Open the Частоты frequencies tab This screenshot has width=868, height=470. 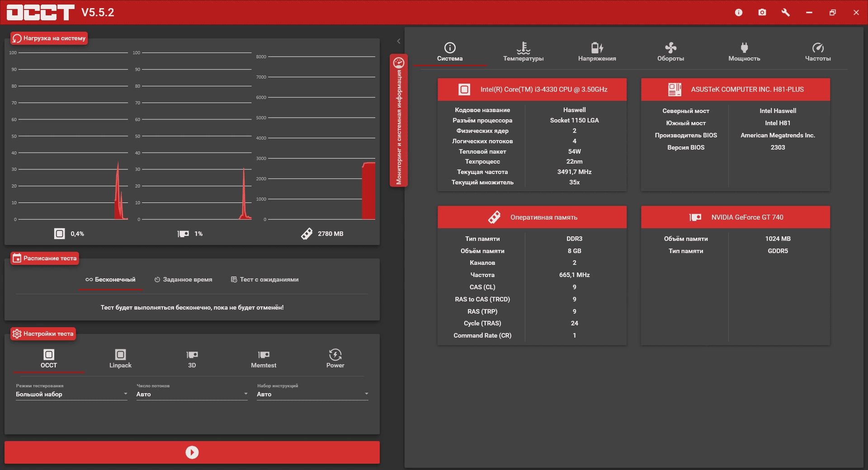pos(818,52)
